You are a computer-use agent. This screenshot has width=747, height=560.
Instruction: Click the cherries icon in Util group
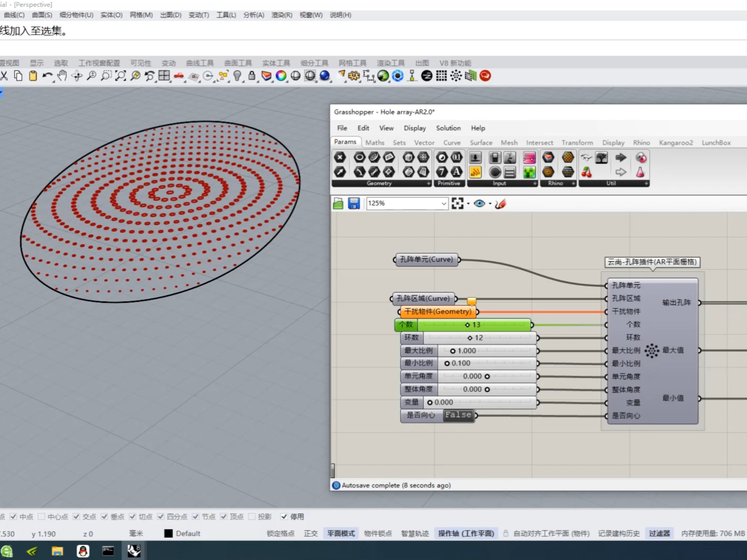(586, 172)
